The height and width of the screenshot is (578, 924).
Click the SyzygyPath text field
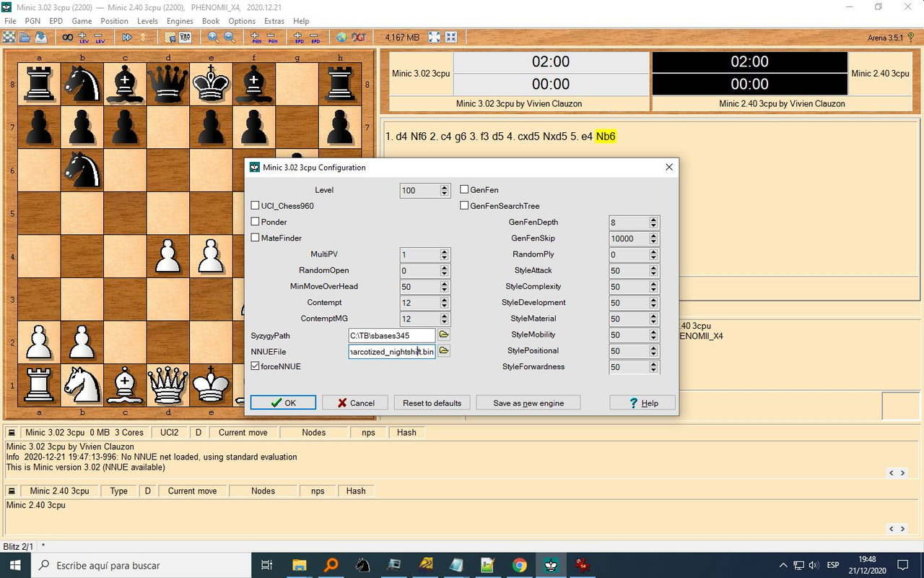pyautogui.click(x=392, y=335)
